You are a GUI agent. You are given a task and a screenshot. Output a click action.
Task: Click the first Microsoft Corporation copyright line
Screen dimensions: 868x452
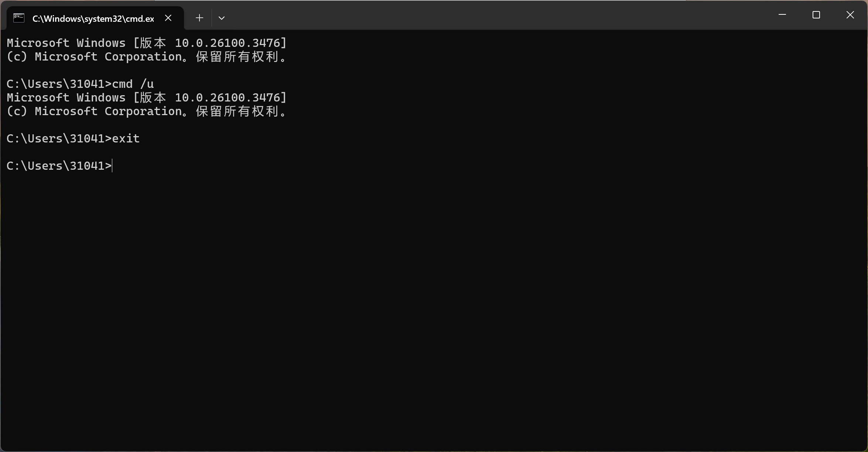click(147, 56)
